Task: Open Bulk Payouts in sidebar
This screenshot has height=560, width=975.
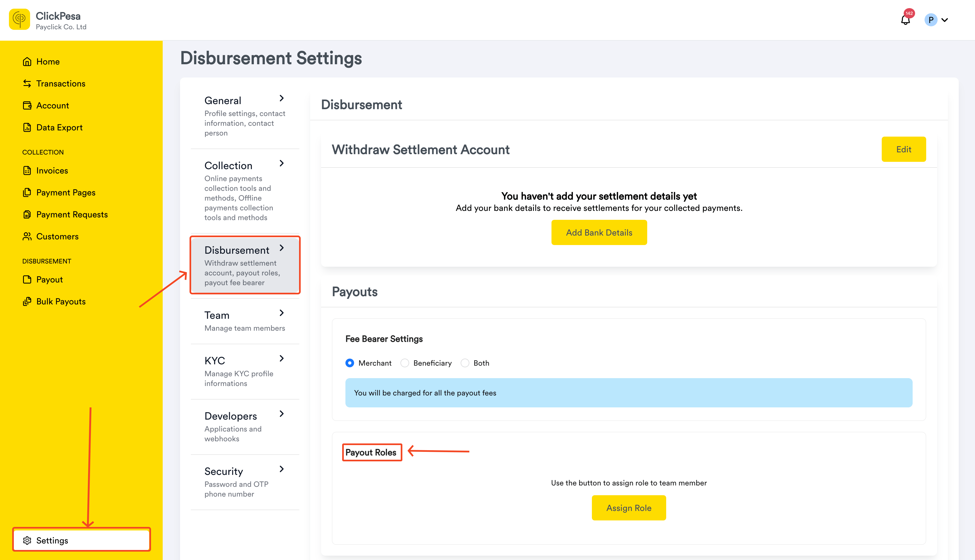Action: tap(61, 301)
